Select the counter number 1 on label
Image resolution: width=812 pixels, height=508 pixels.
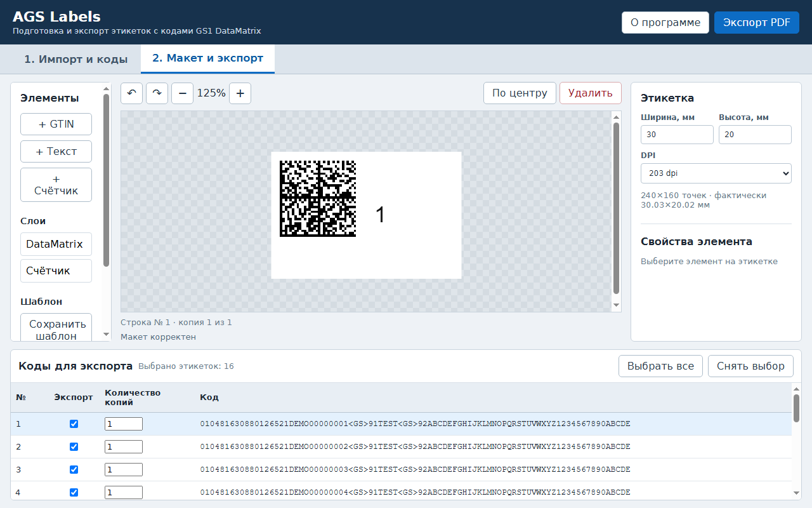pos(381,215)
